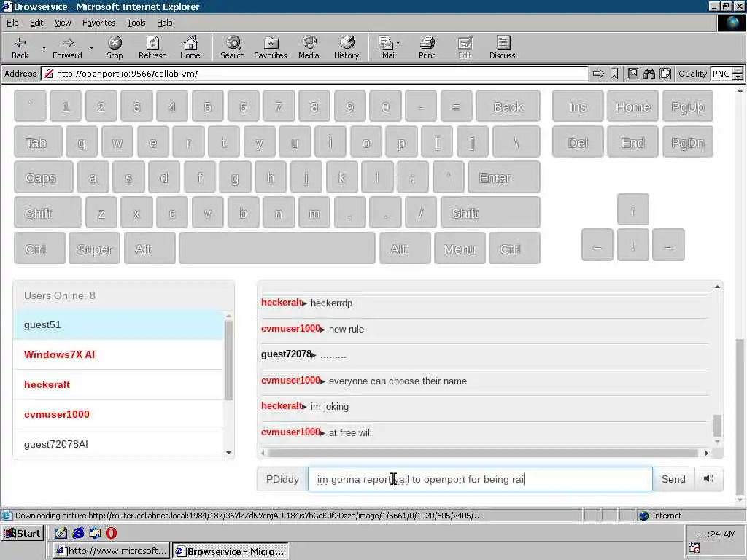Image resolution: width=747 pixels, height=560 pixels.
Task: Click the Go arrow next to the address bar
Action: pyautogui.click(x=598, y=74)
